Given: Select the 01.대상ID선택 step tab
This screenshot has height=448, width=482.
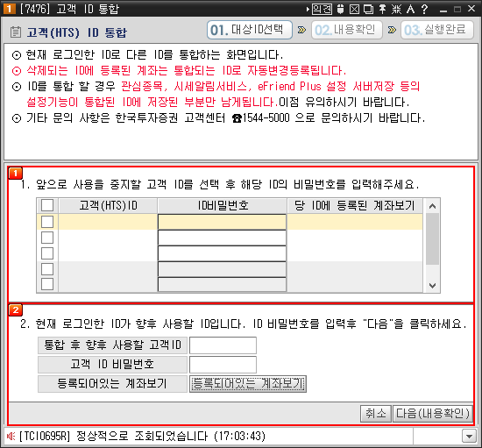Looking at the screenshot, I should (x=250, y=30).
